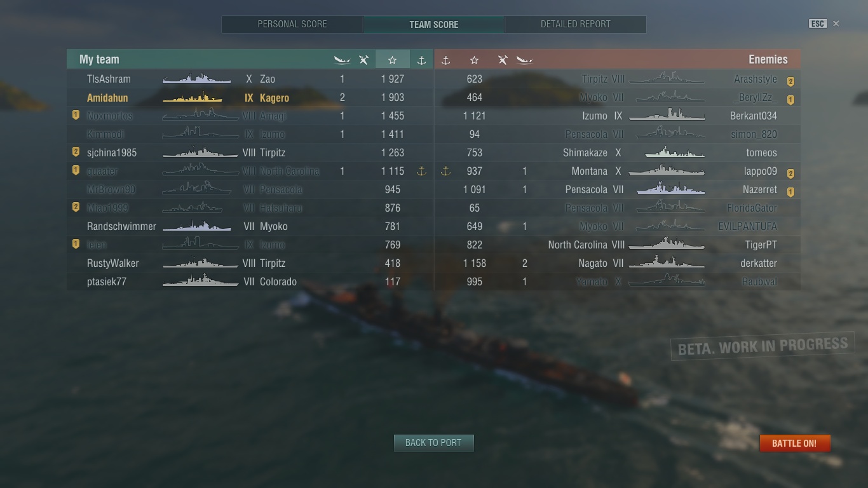Sort enemies by star experience icon
The image size is (868, 488).
[474, 60]
